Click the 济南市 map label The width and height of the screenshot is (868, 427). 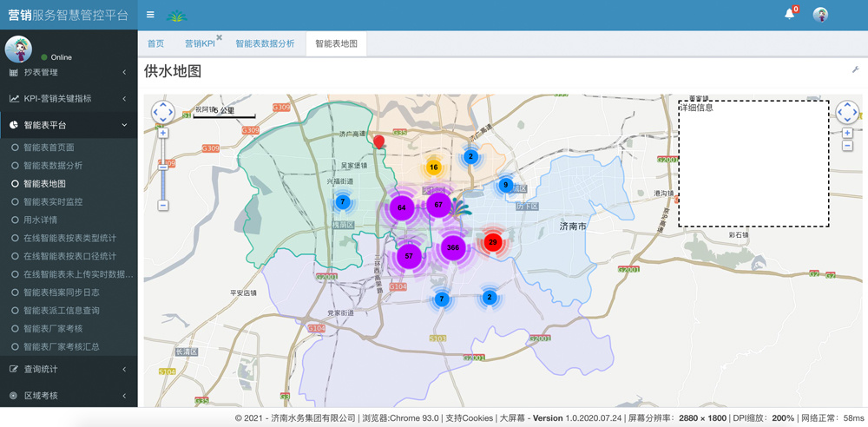coord(572,227)
